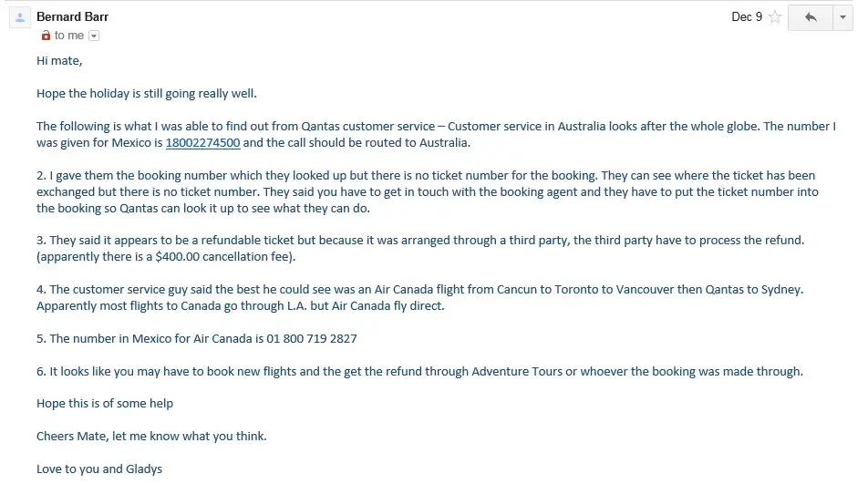868x484 pixels.
Task: Open the phone number link 18002274500
Action: coord(202,143)
